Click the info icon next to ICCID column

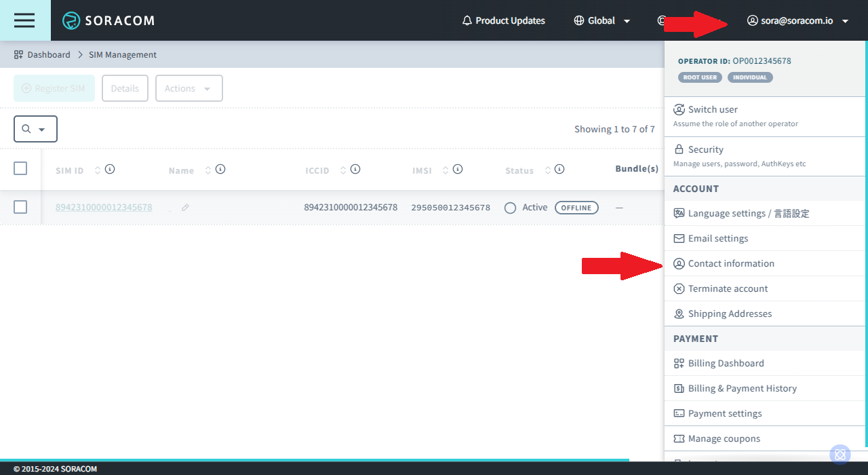pyautogui.click(x=355, y=169)
